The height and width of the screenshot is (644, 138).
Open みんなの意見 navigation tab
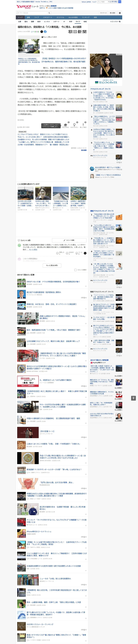[x=73, y=17]
